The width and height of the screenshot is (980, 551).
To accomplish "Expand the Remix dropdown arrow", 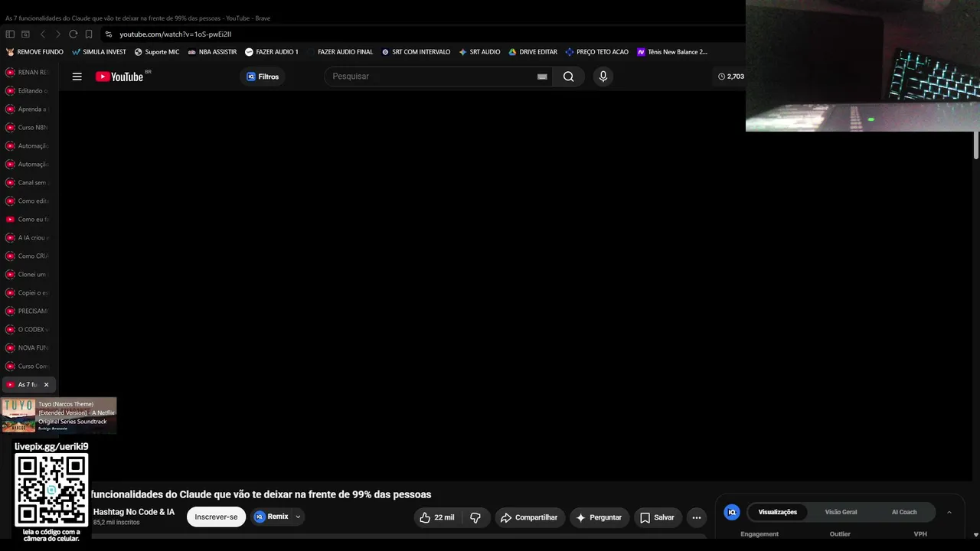I will click(x=298, y=517).
